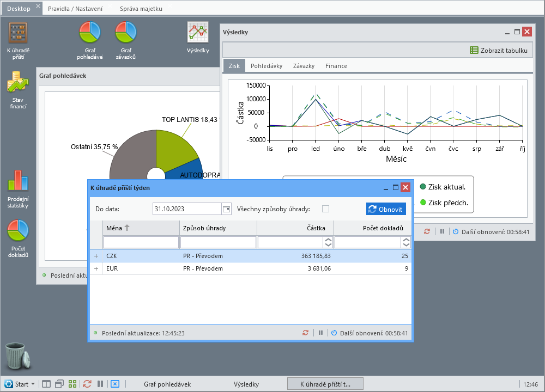Click the blue timer icon in the K úhradě status bar
The height and width of the screenshot is (392, 545).
click(x=334, y=333)
